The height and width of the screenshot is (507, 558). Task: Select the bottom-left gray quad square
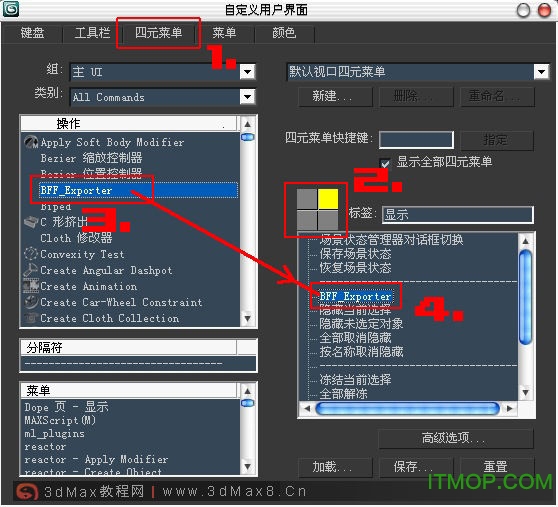pos(307,220)
